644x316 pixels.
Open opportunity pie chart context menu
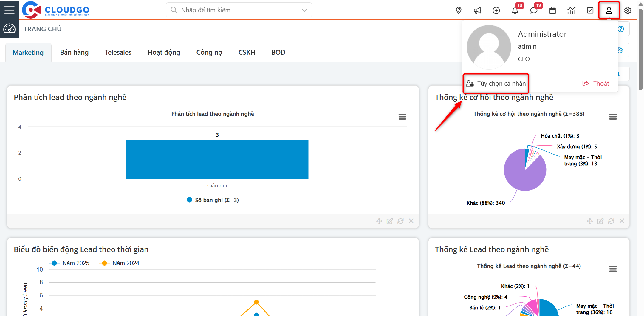click(x=613, y=117)
